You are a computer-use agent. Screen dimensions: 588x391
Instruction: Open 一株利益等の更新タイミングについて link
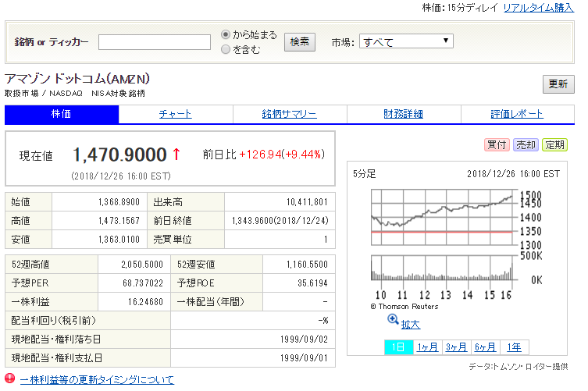pos(97,380)
